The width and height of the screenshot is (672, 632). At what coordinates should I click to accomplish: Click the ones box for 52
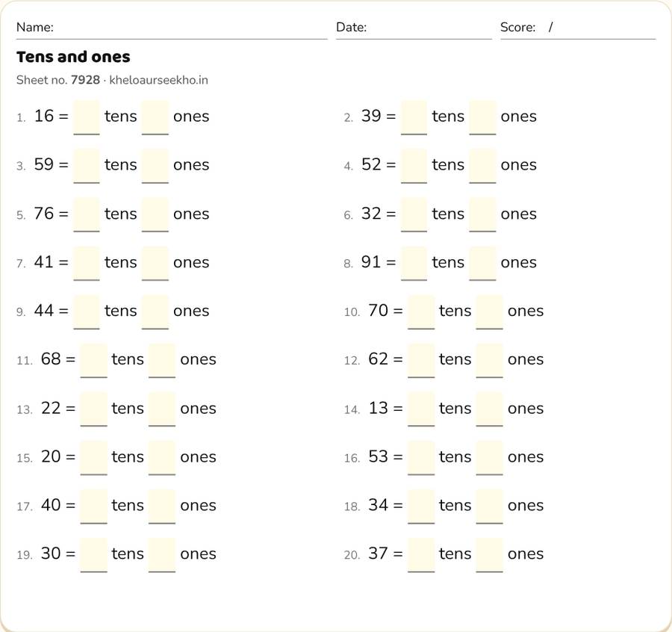[482, 166]
